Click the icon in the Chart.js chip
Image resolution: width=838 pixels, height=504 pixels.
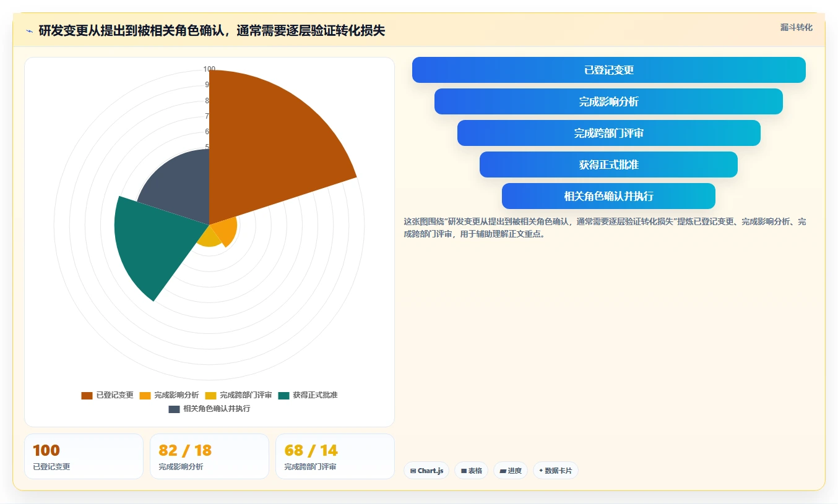tap(413, 471)
